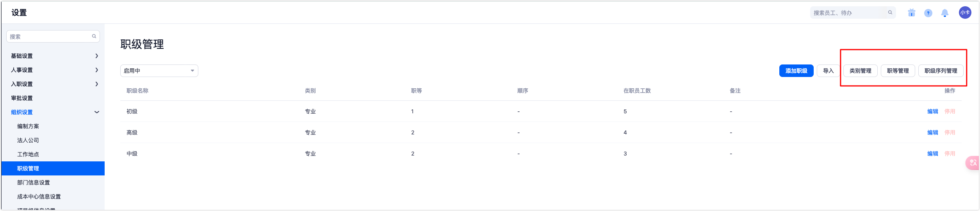Open 职级序列管理
Image resolution: width=980 pixels, height=211 pixels.
(941, 71)
